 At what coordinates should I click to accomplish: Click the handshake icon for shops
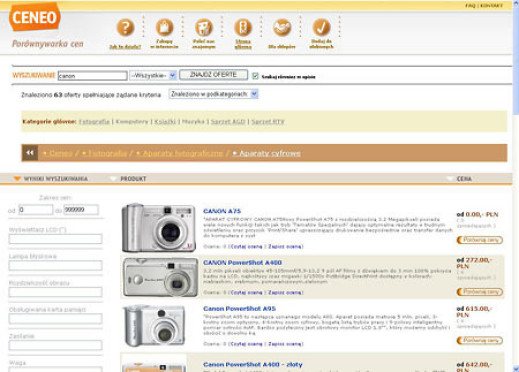(282, 27)
